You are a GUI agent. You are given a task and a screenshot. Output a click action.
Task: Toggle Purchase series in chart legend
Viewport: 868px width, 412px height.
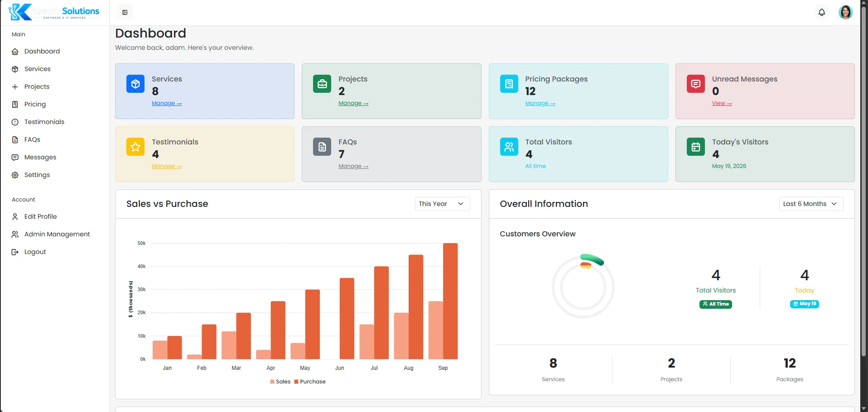pos(310,382)
